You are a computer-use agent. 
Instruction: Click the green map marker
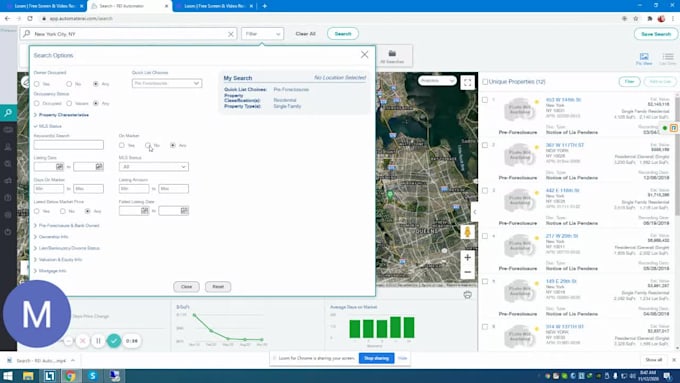click(390, 195)
